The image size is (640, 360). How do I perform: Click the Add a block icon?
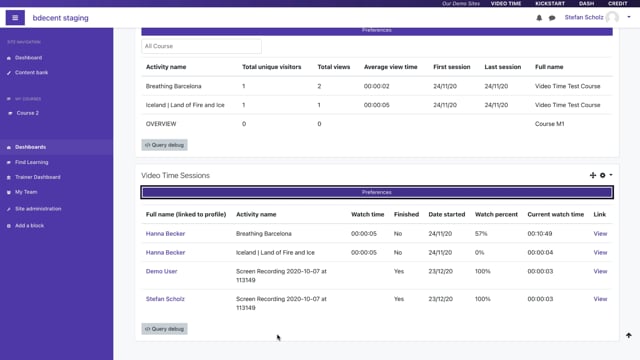9,226
